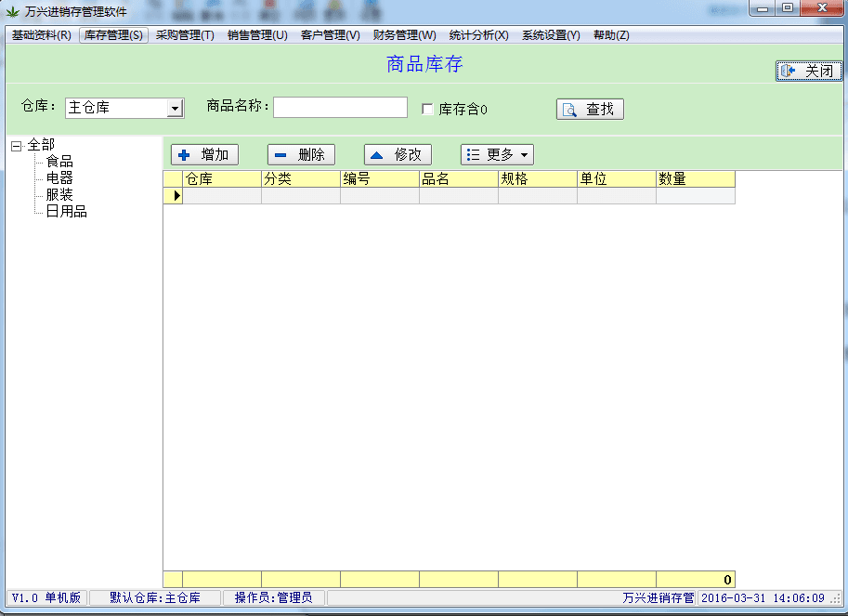Click the 商品名称 text input field

(x=340, y=108)
